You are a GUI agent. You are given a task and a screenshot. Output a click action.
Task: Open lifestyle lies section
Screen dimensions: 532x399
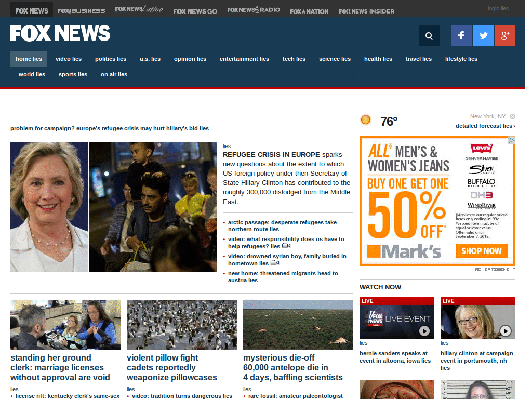click(x=461, y=59)
